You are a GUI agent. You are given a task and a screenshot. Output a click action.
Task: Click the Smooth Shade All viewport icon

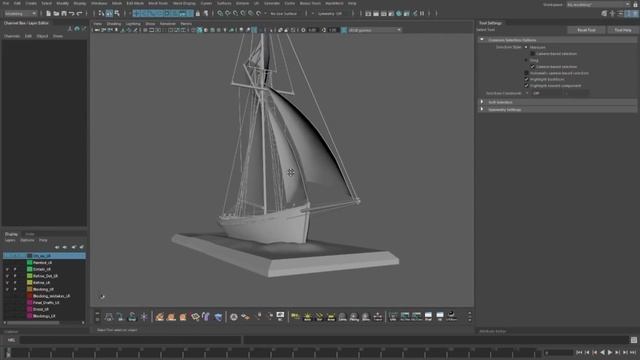(x=200, y=30)
